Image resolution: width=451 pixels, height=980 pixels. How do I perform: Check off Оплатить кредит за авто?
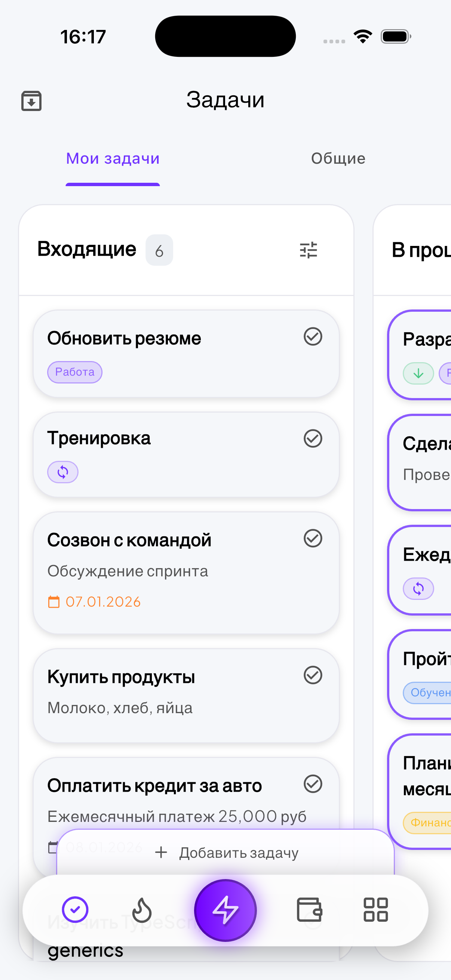click(x=313, y=785)
